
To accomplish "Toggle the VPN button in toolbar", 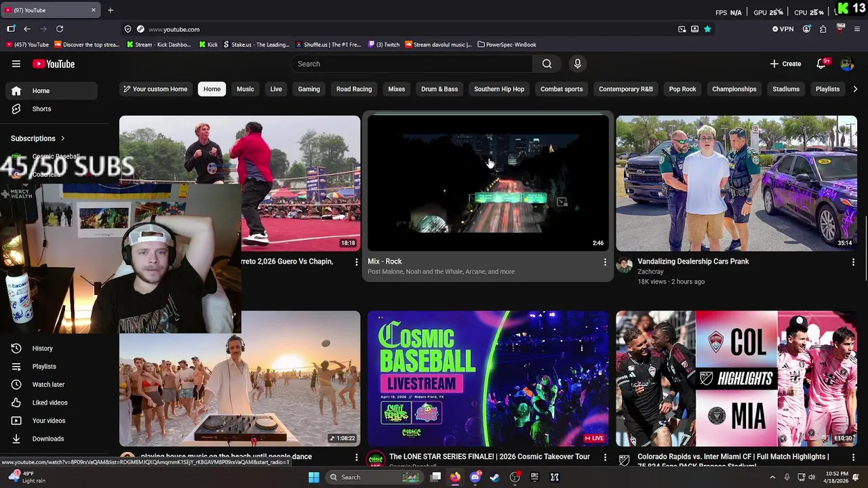I will tap(783, 29).
